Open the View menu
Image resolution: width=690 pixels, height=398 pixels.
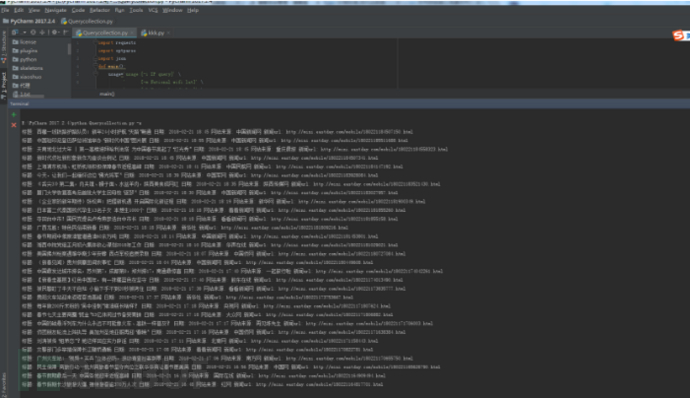pos(34,10)
